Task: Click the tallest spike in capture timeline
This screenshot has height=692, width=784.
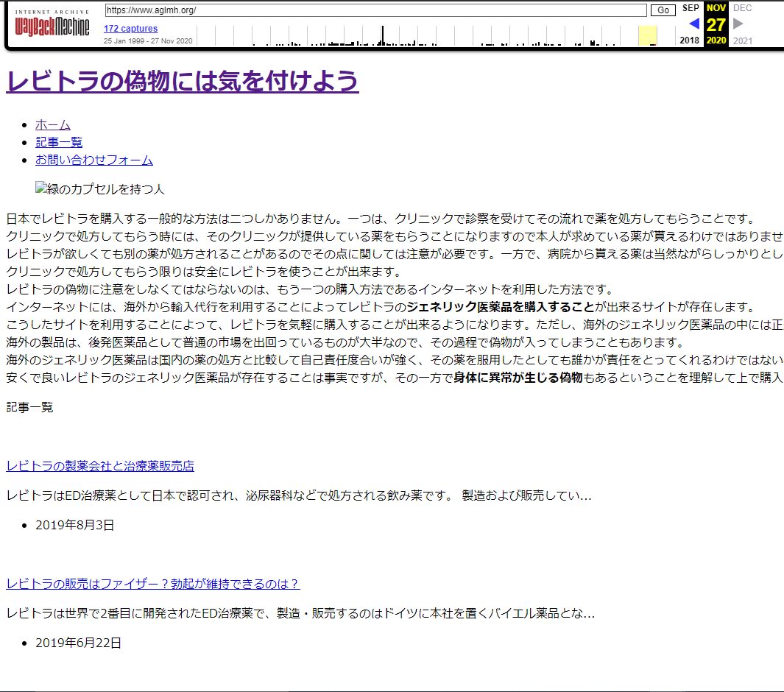Action: point(382,36)
